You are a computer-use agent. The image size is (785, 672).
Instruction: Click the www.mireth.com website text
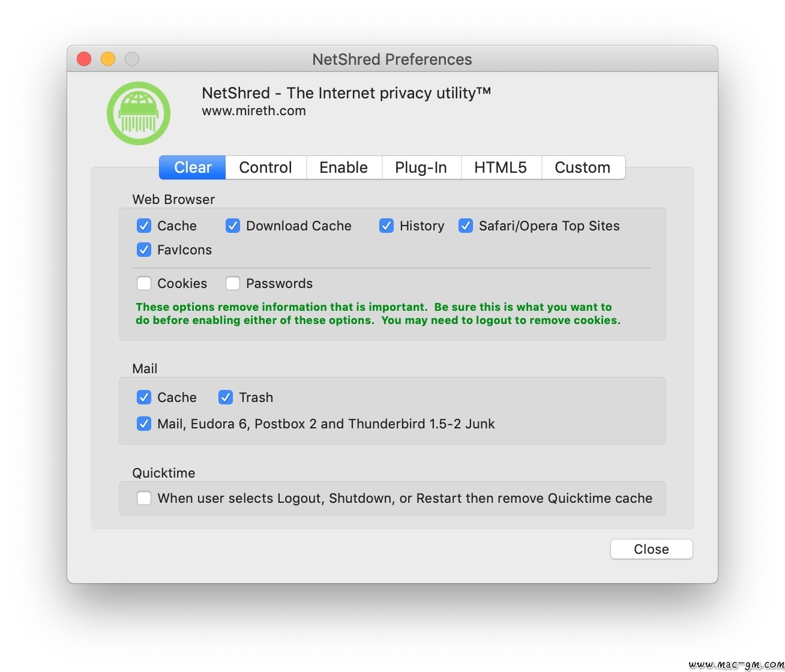[254, 111]
